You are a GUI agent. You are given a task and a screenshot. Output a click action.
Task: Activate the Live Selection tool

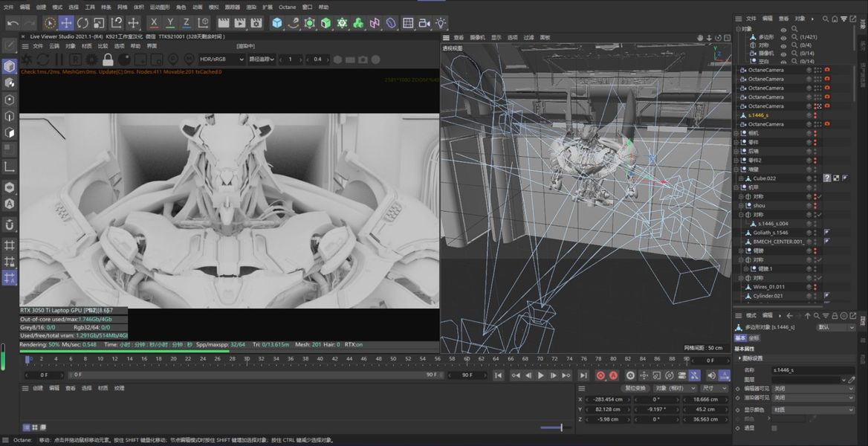pyautogui.click(x=50, y=23)
